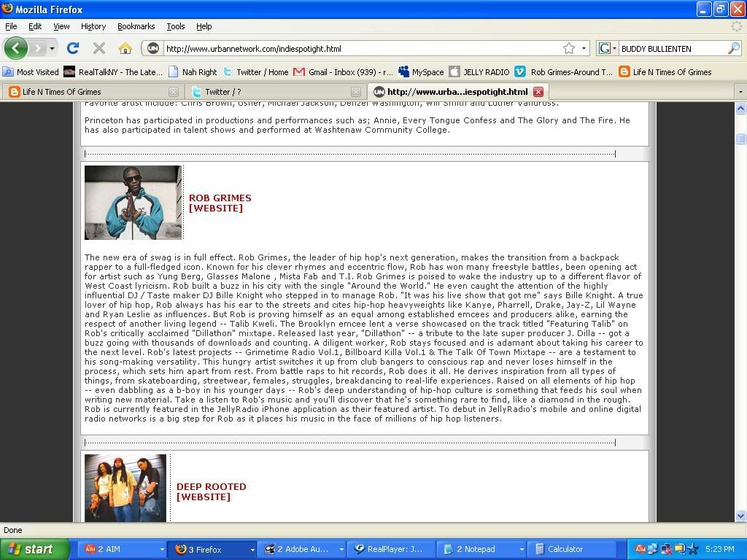Open the 2 AIM taskbar group

click(123, 549)
